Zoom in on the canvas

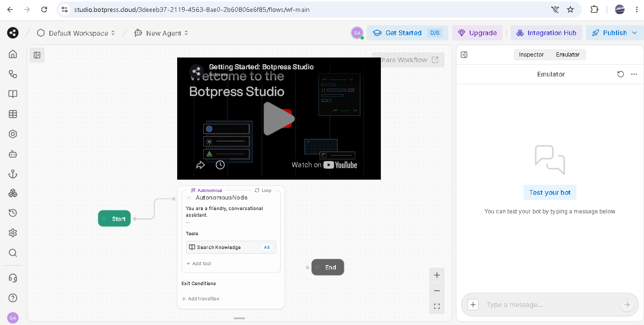point(437,275)
